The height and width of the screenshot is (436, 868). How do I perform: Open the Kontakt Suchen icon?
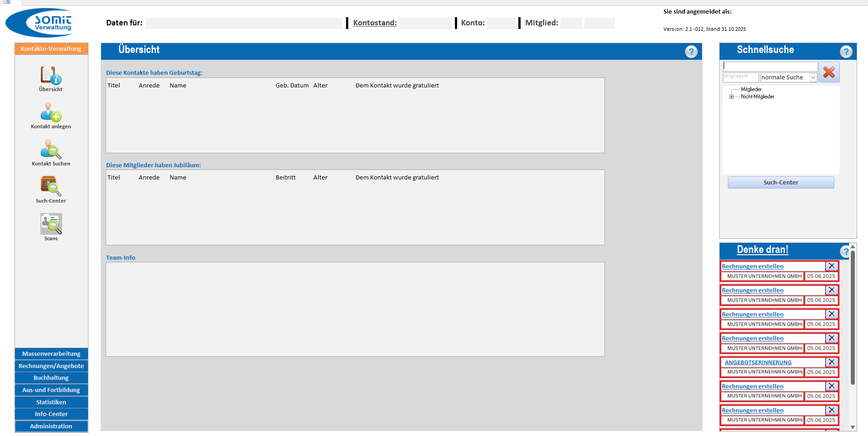point(51,150)
